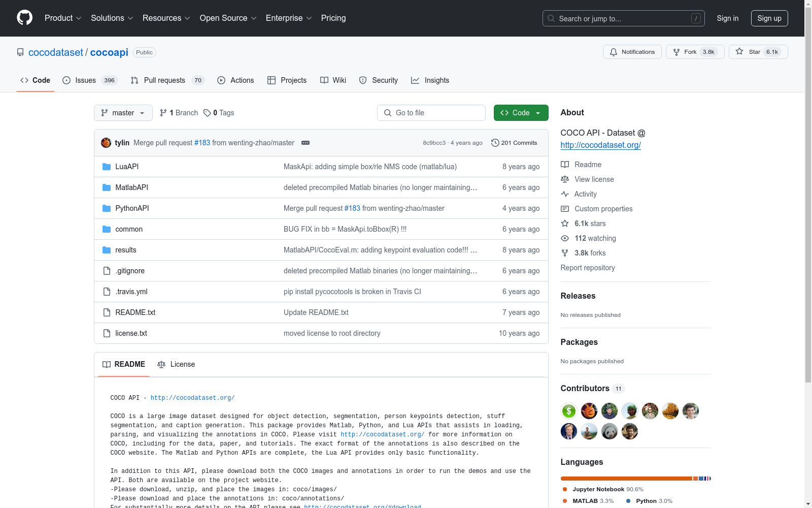Screen dimensions: 812x508
Task: Expand the Resources menu
Action: [x=166, y=18]
